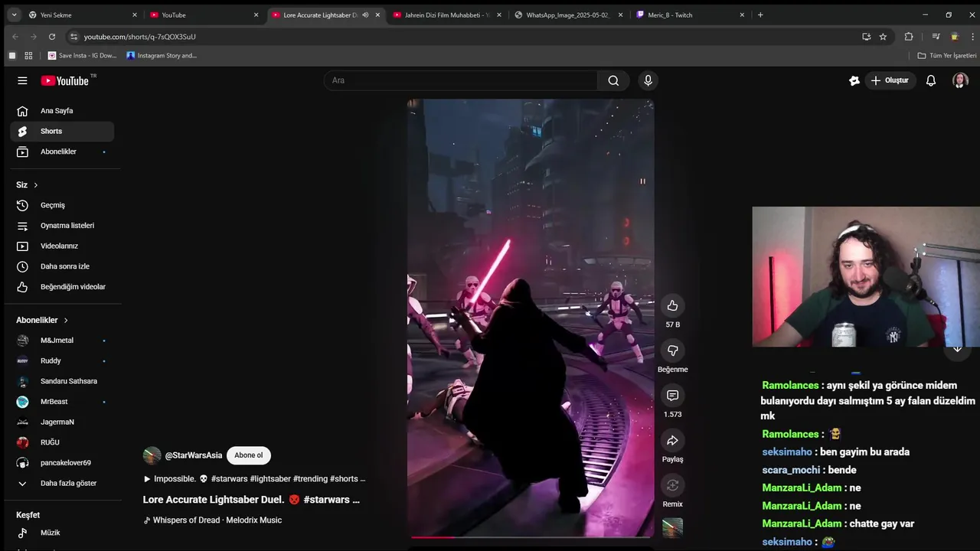Open pancakelover69 channel subscription
Image resolution: width=980 pixels, height=551 pixels.
coord(62,463)
